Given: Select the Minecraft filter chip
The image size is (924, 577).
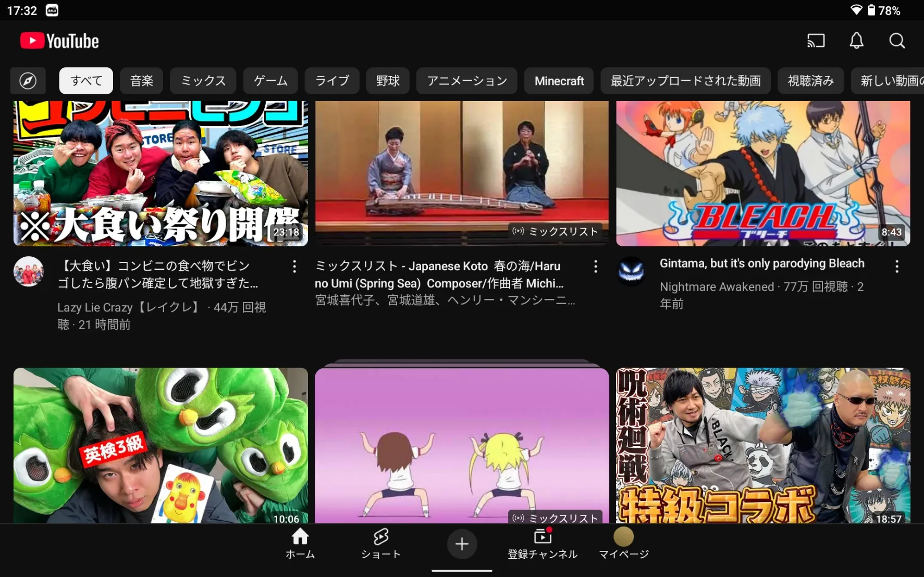Looking at the screenshot, I should [559, 81].
